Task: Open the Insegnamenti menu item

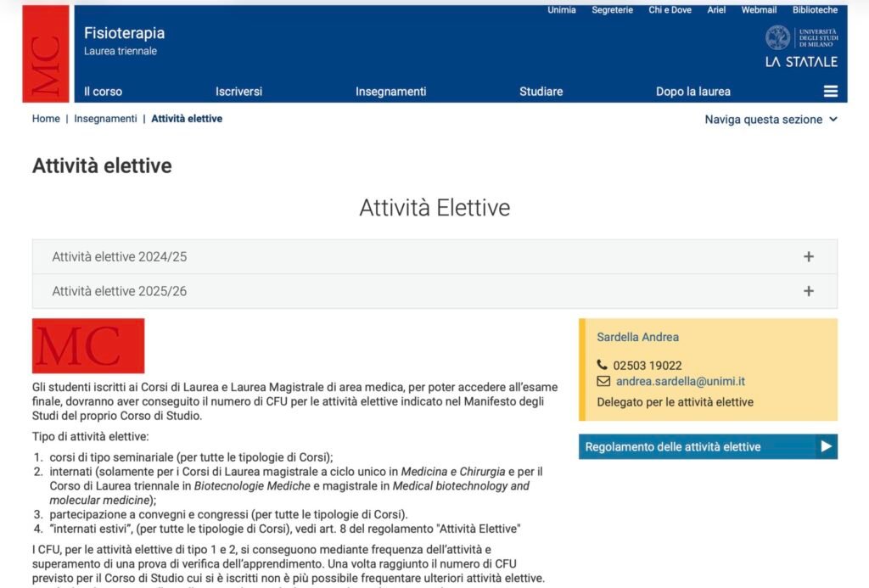Action: pos(390,92)
